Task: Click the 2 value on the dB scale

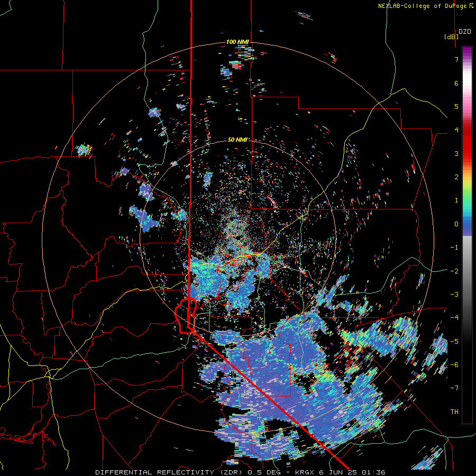Action: [456, 177]
